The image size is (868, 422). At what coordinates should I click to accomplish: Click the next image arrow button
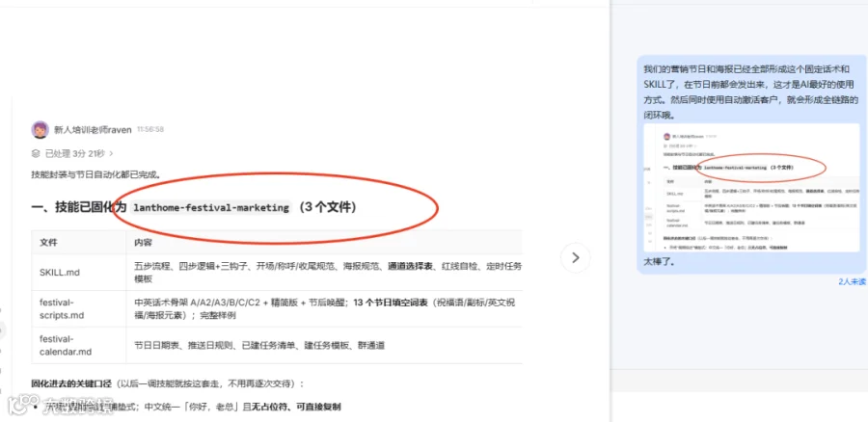click(575, 257)
